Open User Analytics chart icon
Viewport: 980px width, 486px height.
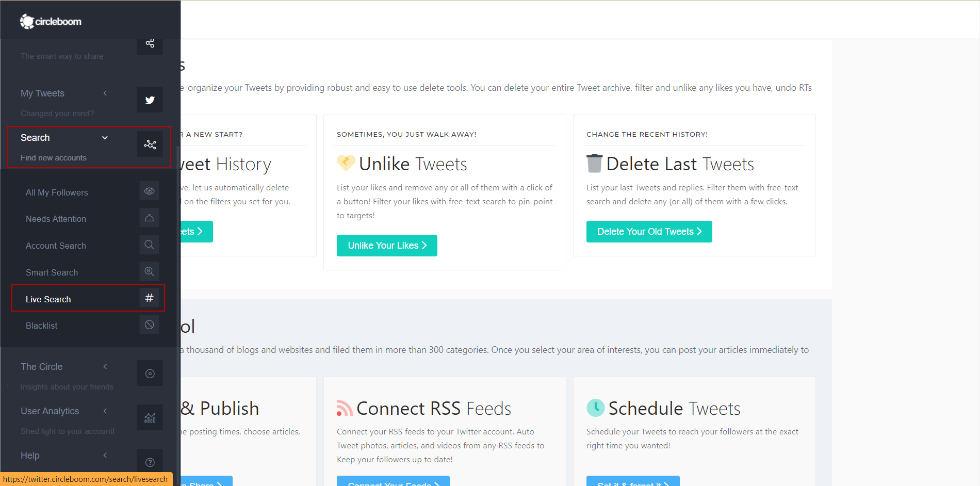(x=150, y=417)
